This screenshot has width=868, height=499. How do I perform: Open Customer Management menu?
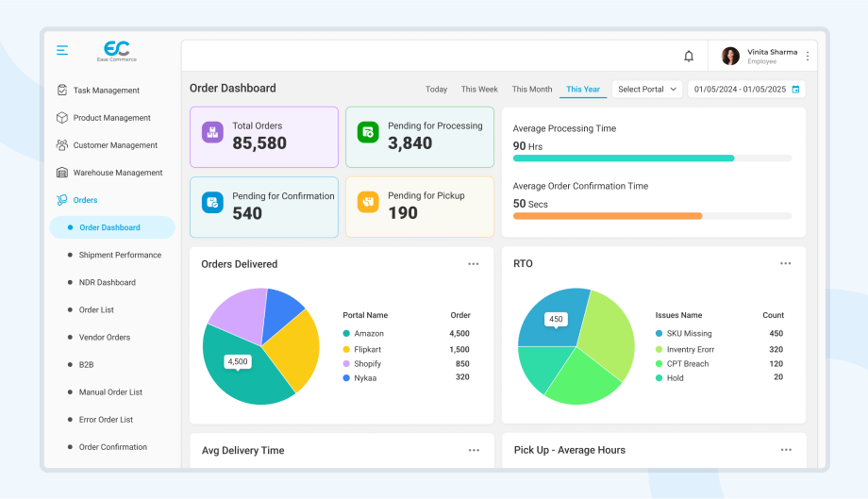click(115, 145)
